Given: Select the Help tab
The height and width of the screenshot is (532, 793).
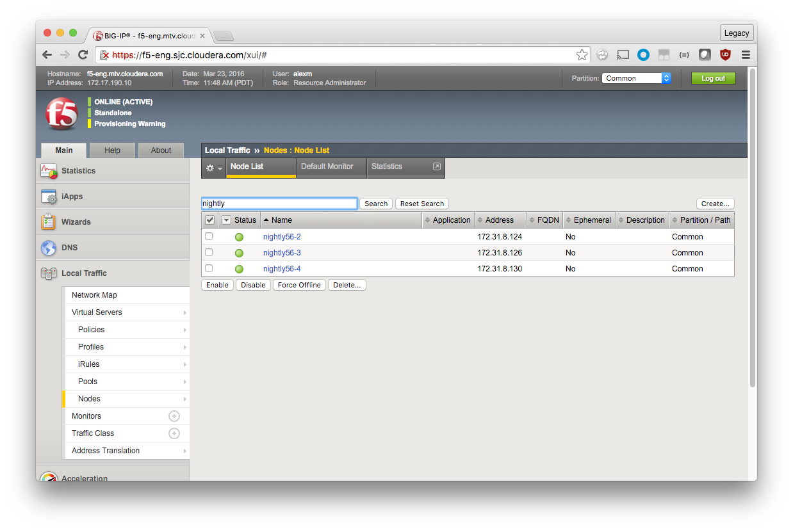Looking at the screenshot, I should (112, 150).
